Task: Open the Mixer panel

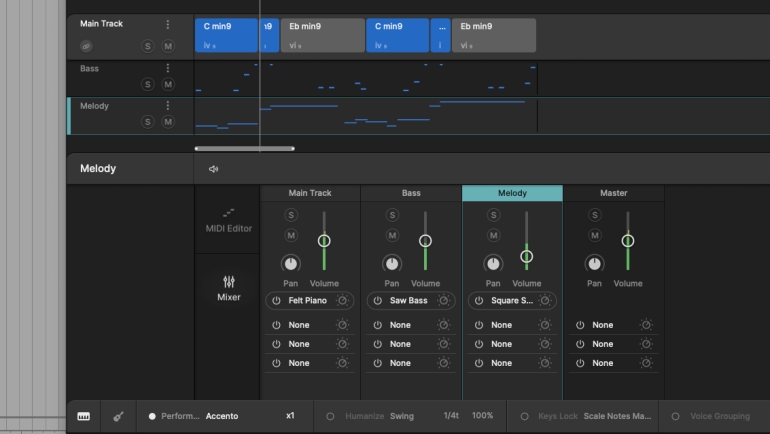Action: (228, 289)
